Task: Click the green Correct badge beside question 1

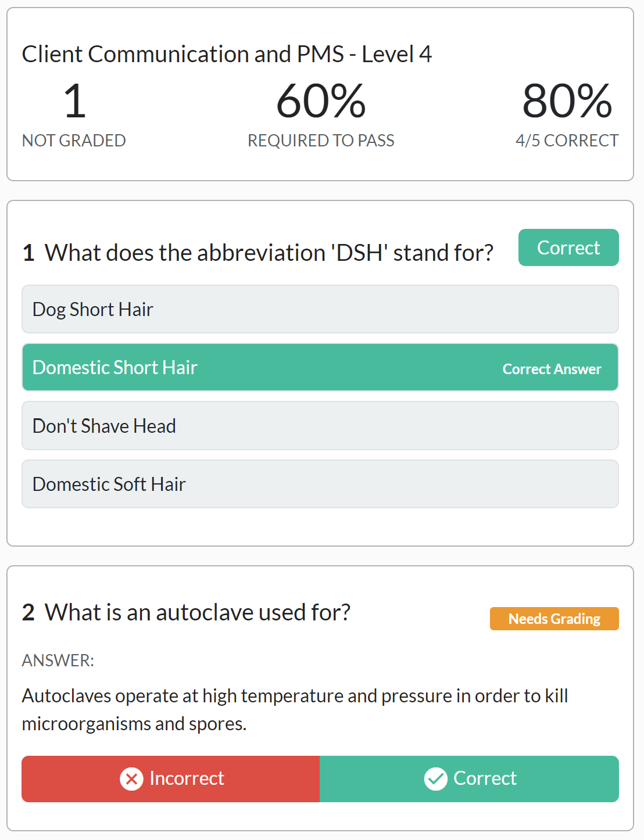Action: click(x=568, y=247)
